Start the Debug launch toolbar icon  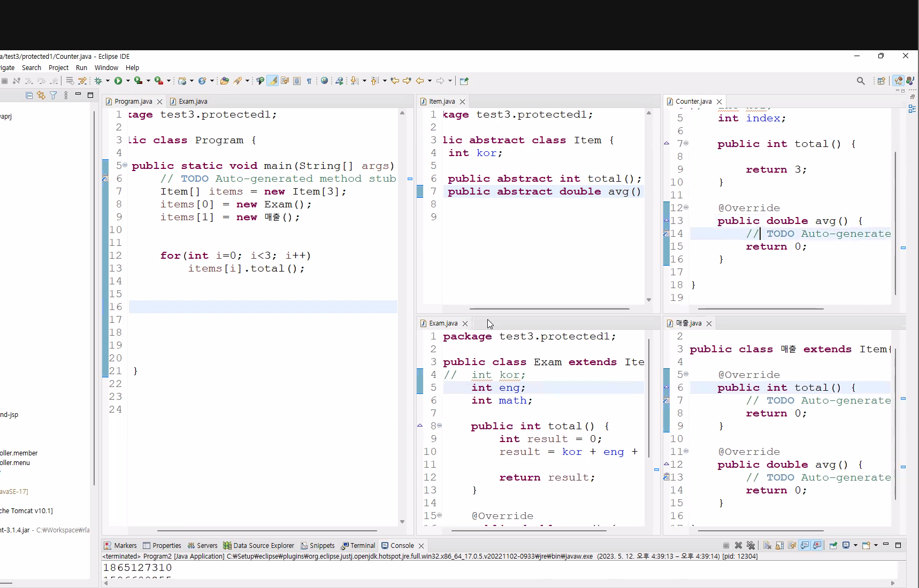[98, 81]
